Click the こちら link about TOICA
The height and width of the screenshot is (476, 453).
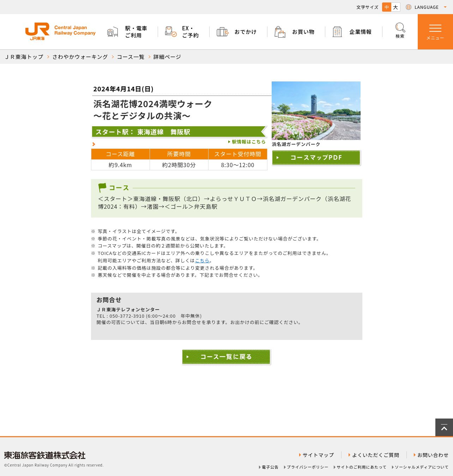pos(202,261)
